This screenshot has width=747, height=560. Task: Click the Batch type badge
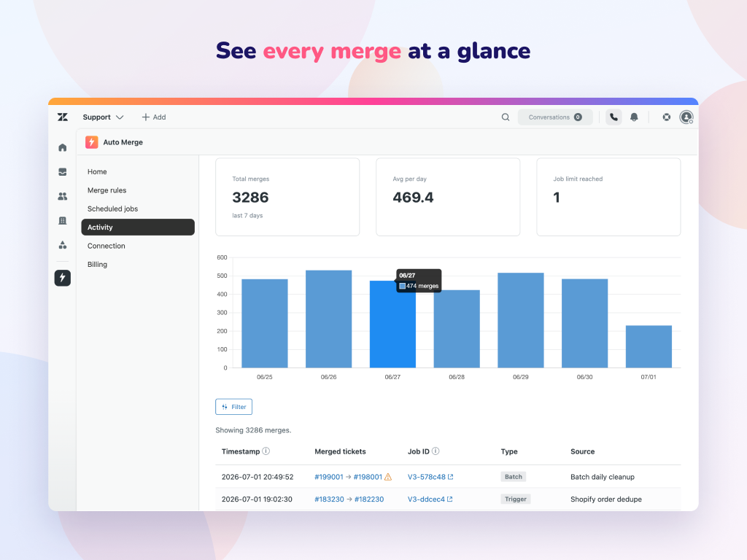513,477
